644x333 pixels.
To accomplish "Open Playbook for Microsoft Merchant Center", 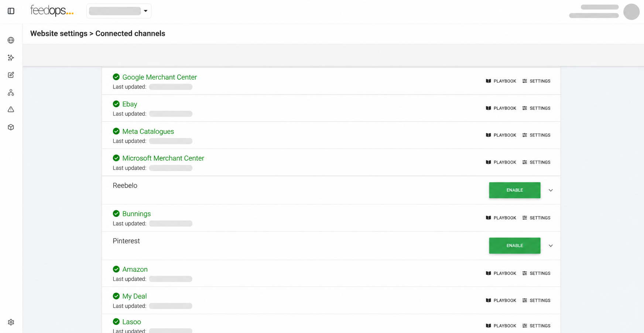I will 501,162.
